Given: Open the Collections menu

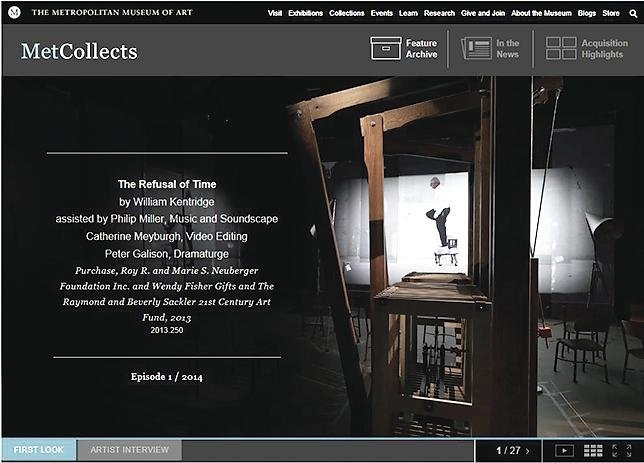Looking at the screenshot, I should 347,13.
